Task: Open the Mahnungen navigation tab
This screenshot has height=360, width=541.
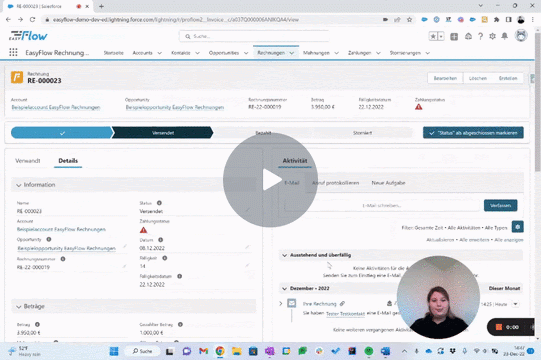Action: click(x=316, y=53)
